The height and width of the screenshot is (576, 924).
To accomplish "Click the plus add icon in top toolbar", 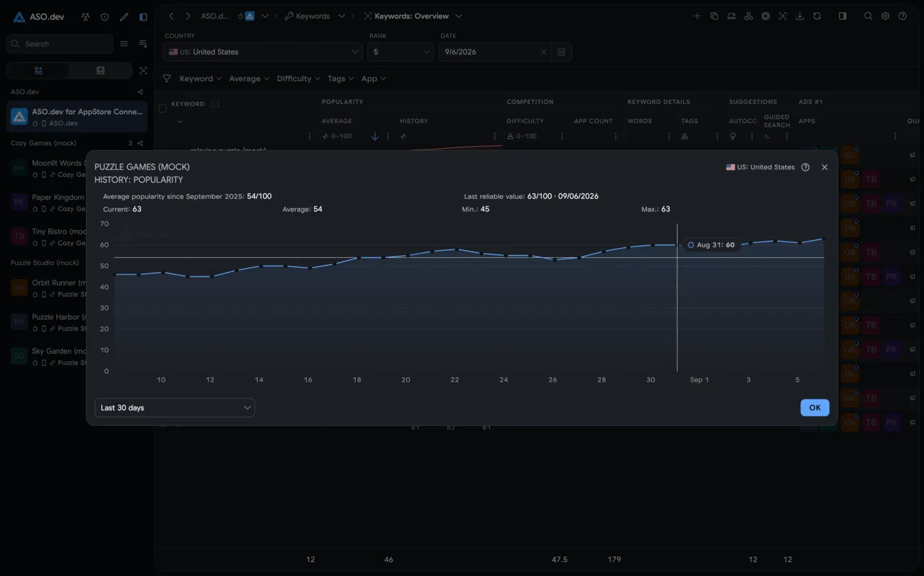I will pyautogui.click(x=697, y=16).
